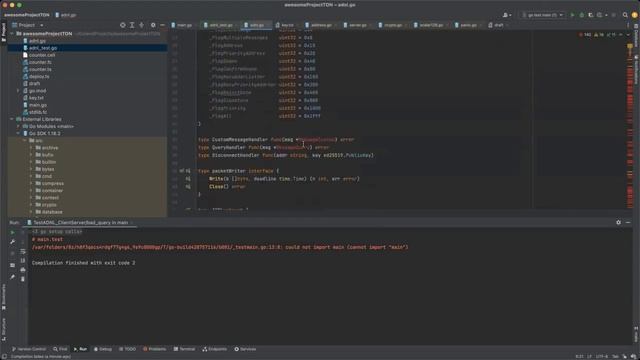Expand the go.mod node arrow
This screenshot has width=640, height=360.
pyautogui.click(x=18, y=91)
